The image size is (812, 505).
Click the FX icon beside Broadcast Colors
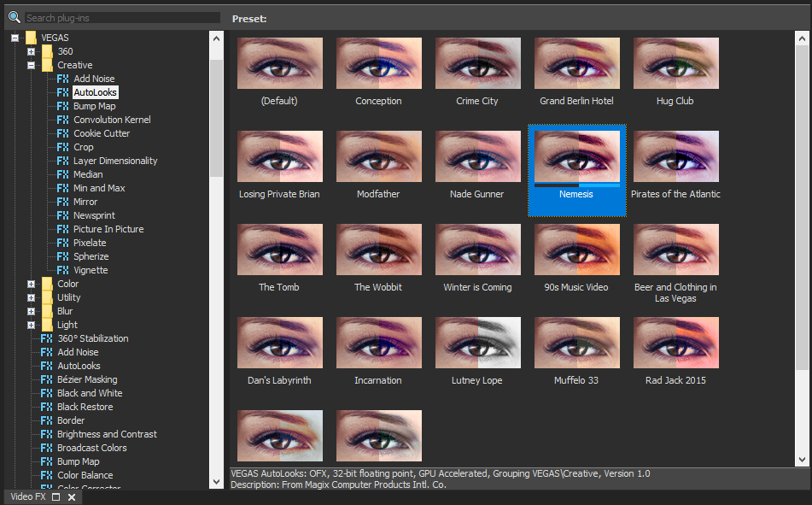(x=47, y=448)
